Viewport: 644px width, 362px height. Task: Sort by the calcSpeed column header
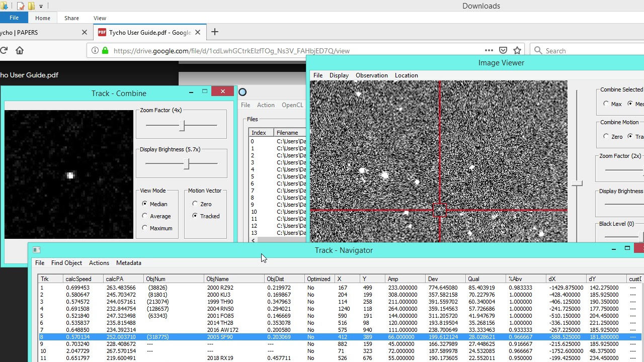[x=83, y=279]
